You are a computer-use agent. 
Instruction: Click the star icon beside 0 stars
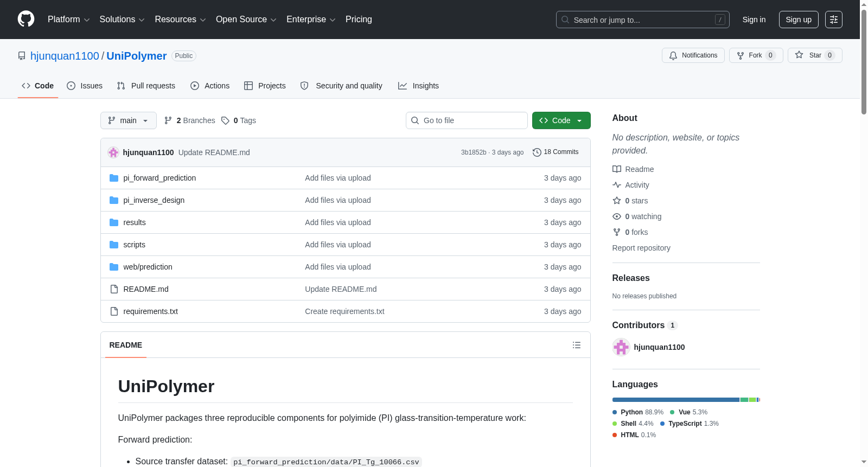(617, 201)
